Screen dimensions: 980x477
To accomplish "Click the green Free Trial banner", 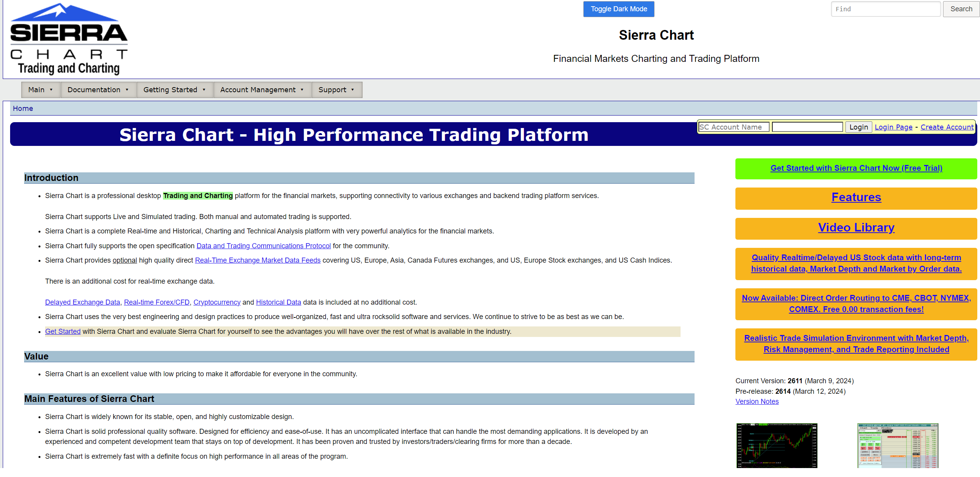I will pyautogui.click(x=856, y=168).
